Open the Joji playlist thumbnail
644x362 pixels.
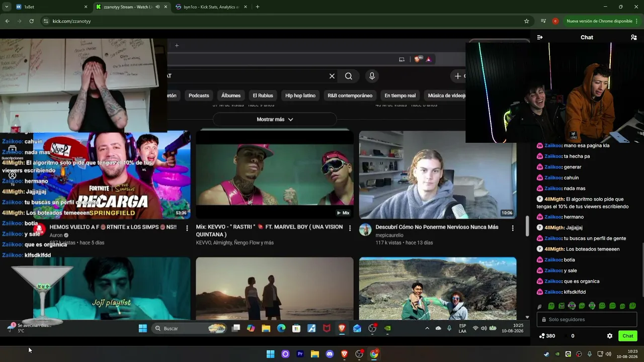pyautogui.click(x=112, y=289)
